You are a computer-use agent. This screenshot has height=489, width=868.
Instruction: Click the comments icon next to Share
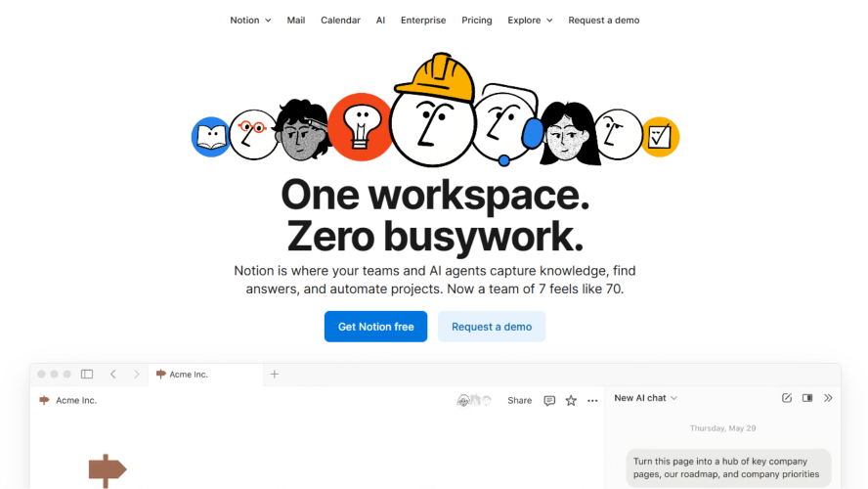pos(549,400)
